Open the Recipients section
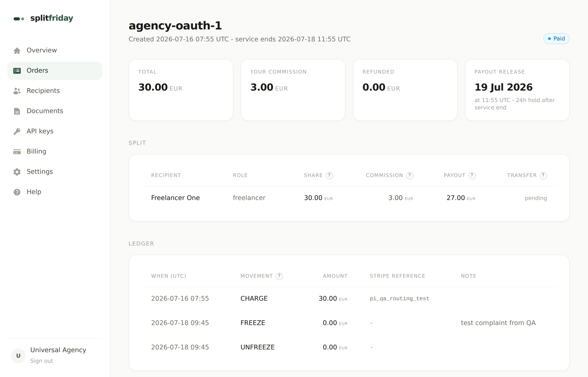Image resolution: width=588 pixels, height=377 pixels. point(55,91)
